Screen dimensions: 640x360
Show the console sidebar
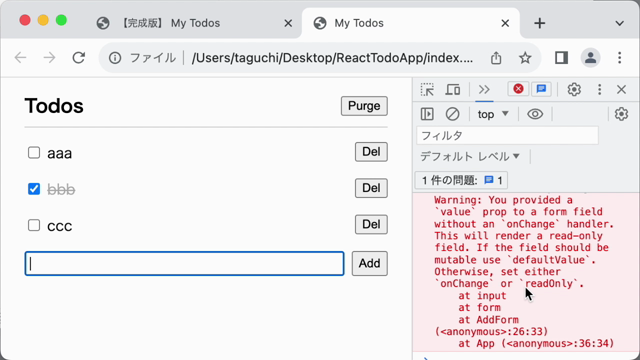point(427,114)
